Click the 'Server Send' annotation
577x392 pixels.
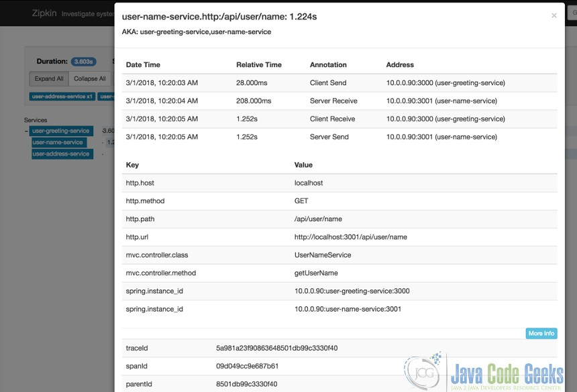tap(329, 137)
